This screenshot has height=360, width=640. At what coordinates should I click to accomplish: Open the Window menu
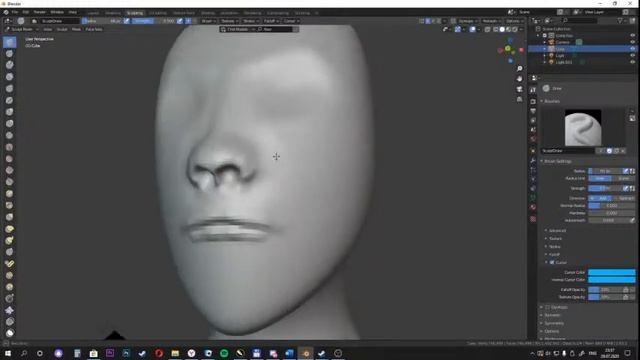tap(57, 12)
